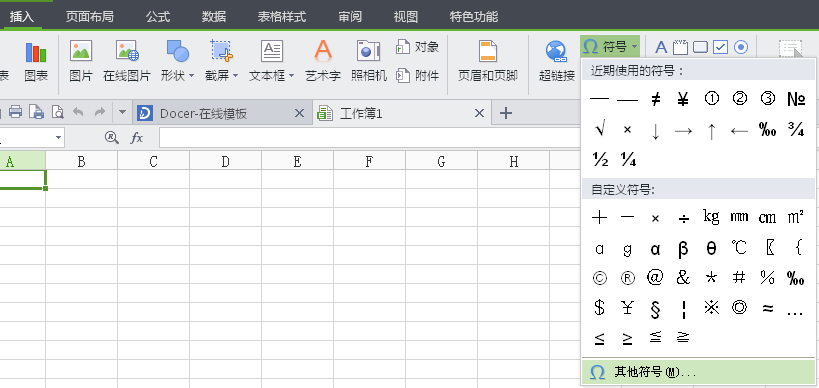Image resolution: width=819 pixels, height=388 pixels.
Task: Add a new document tab with plus
Action: click(x=505, y=113)
